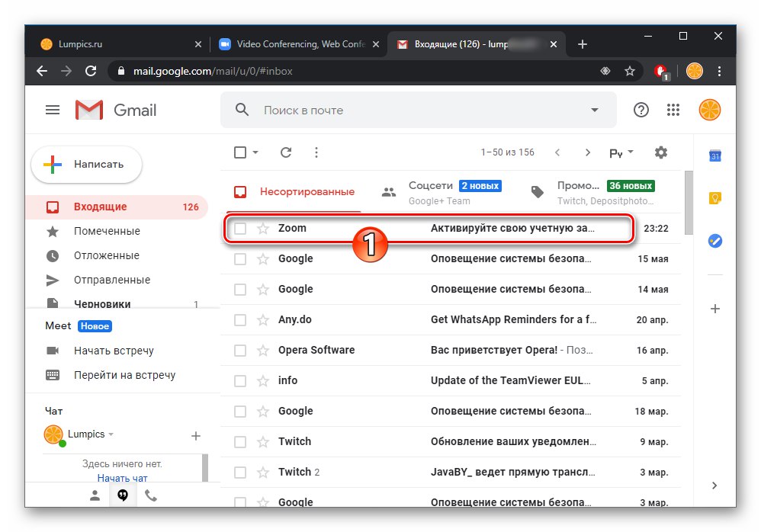
Task: Open Chrome's three-dot menu
Action: click(x=719, y=72)
